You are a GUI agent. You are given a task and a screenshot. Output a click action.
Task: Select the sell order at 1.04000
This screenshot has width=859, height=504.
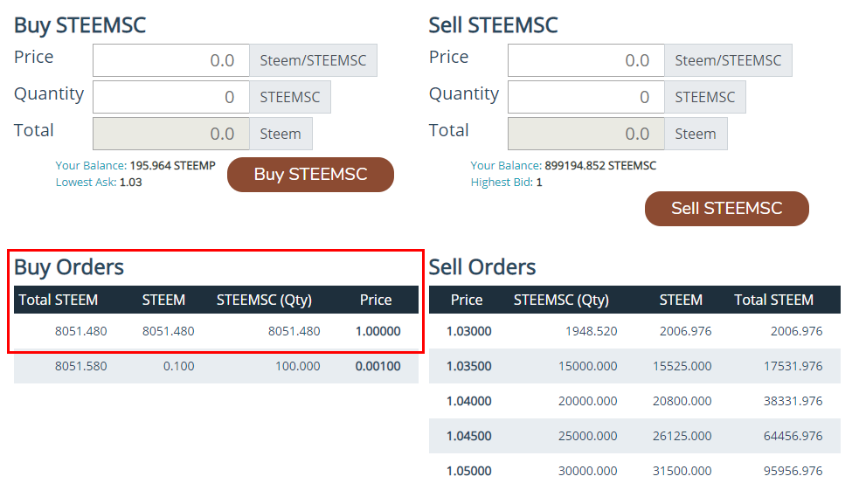[x=634, y=401]
